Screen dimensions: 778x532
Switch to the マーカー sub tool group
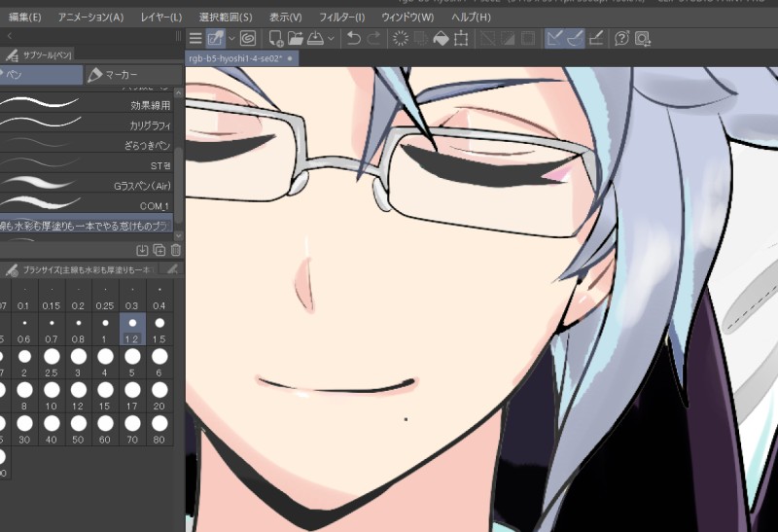[x=134, y=75]
